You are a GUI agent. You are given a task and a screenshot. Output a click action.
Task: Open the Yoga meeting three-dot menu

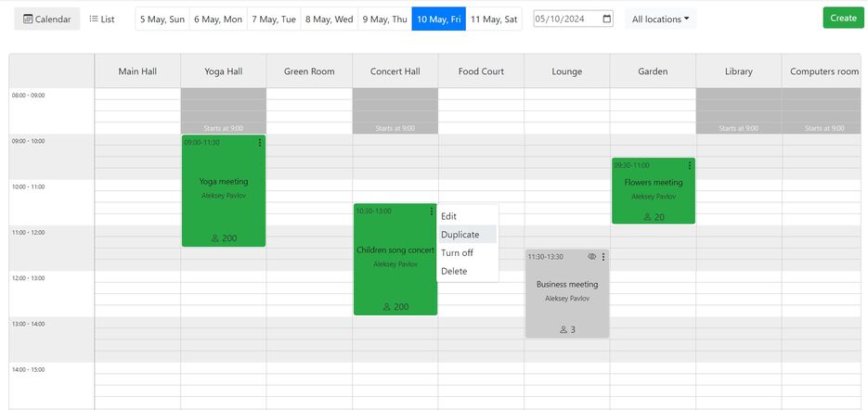260,142
